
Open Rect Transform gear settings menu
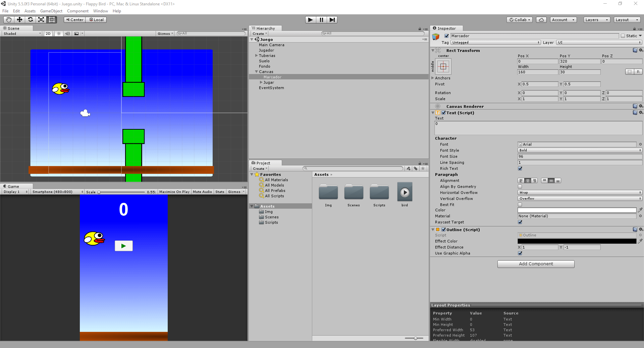[641, 50]
